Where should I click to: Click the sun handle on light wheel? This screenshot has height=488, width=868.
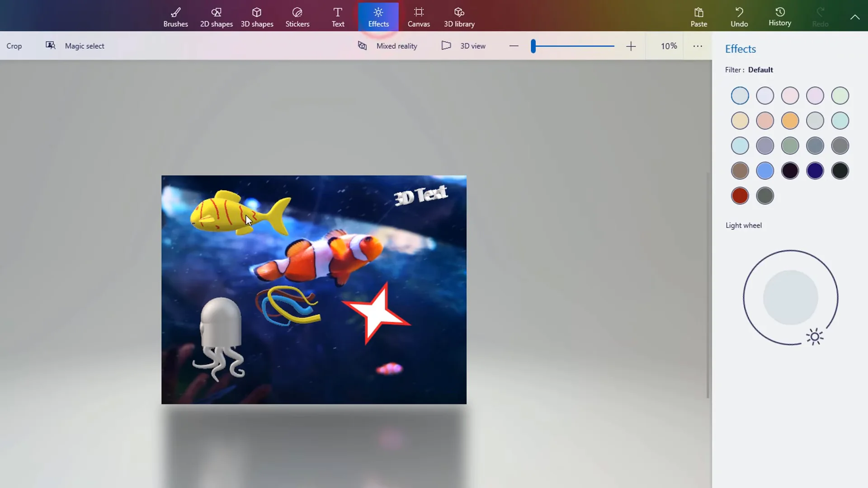click(x=815, y=337)
